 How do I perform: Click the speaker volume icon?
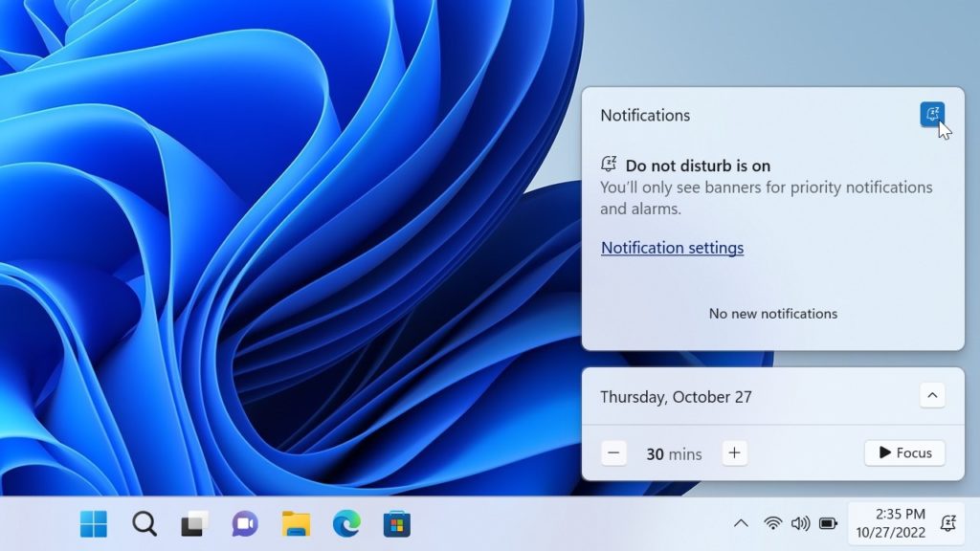pyautogui.click(x=800, y=523)
